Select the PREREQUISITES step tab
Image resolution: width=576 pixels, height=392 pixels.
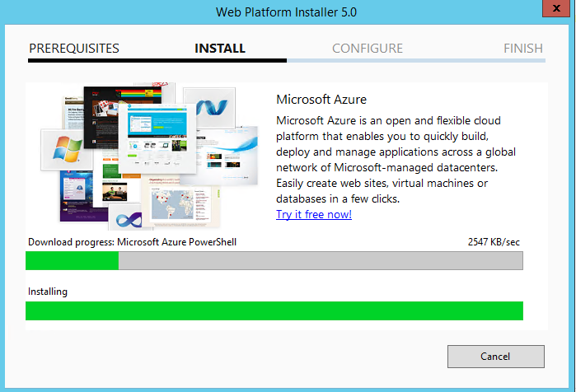pyautogui.click(x=74, y=49)
